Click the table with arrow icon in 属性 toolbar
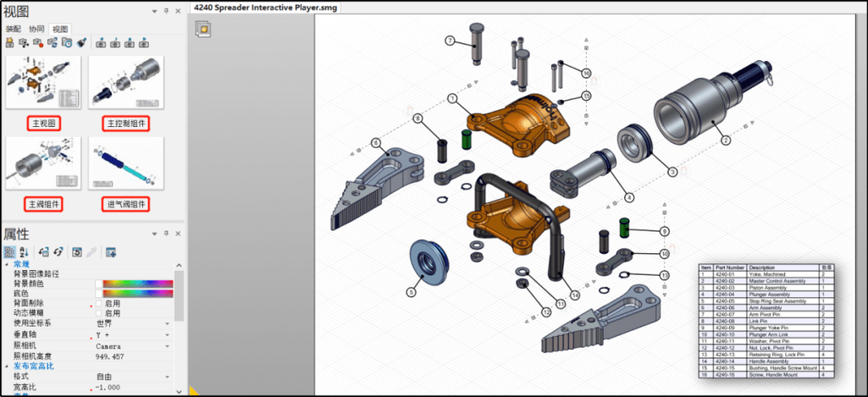Viewport: 868px width, 397px height. [x=111, y=252]
